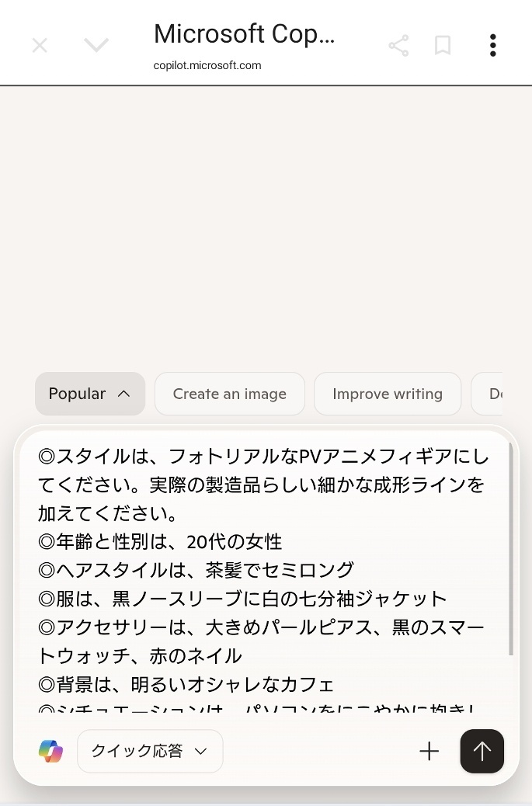The width and height of the screenshot is (532, 806).
Task: Choose Improve writing suggestion
Action: (388, 394)
